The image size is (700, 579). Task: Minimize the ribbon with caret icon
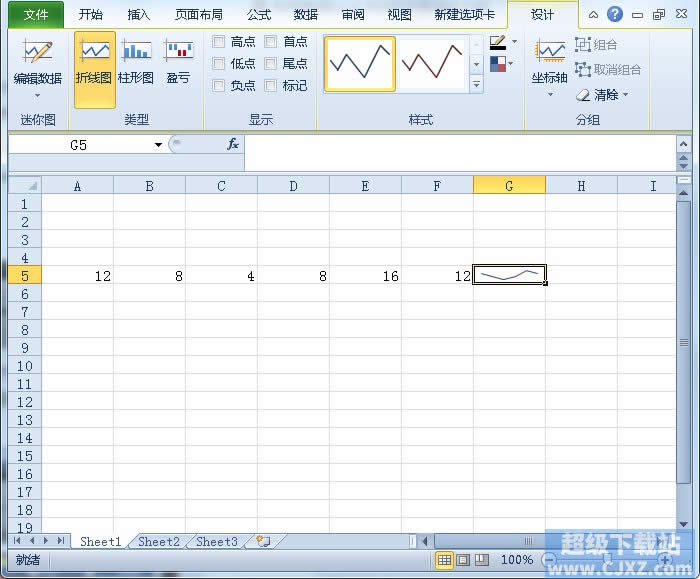click(x=593, y=15)
